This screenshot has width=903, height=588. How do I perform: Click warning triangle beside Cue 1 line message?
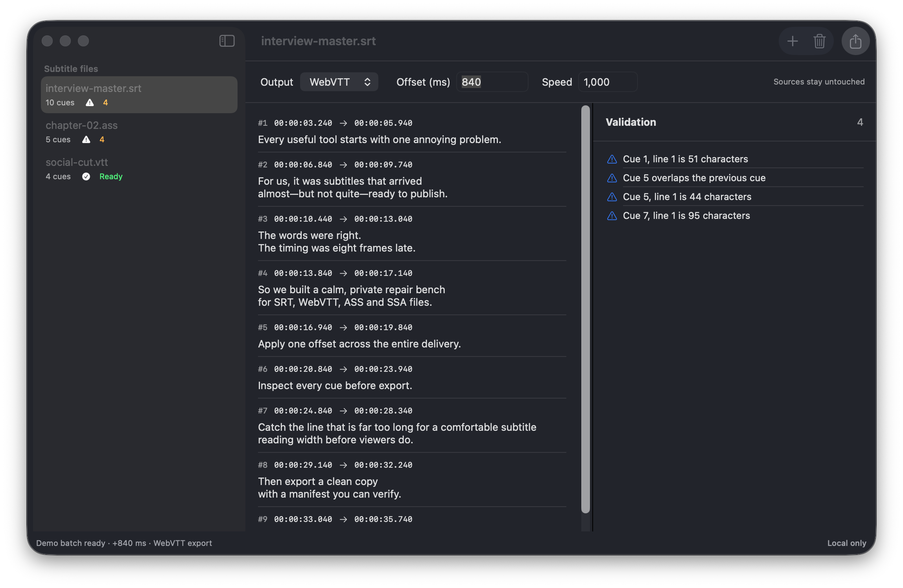click(612, 159)
